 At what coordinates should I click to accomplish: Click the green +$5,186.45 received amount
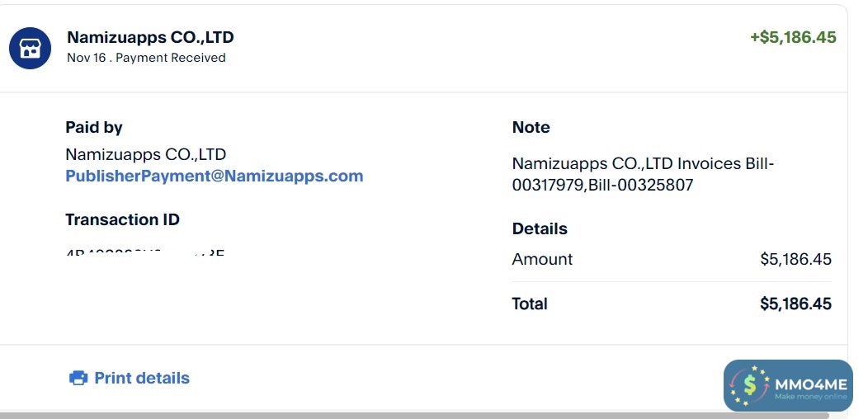(792, 37)
